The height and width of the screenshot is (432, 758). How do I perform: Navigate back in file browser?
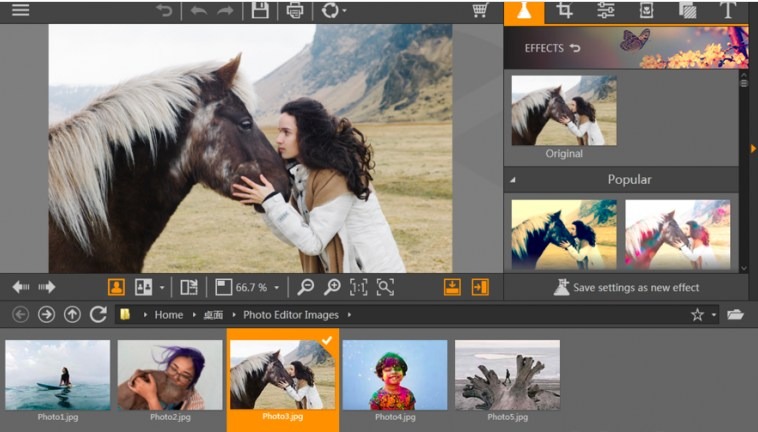pos(20,315)
